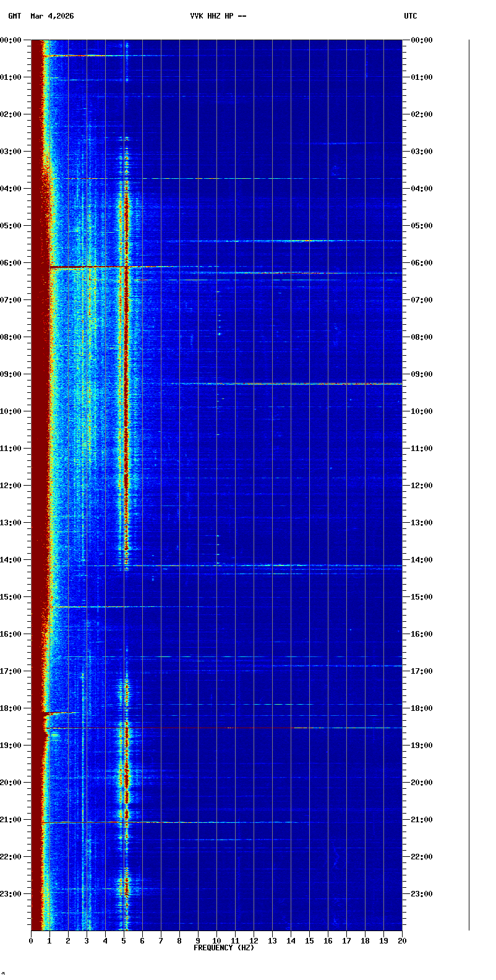Screen dimensions: 496x980
Task: Click the 15:00 label on left axis
Action: [11, 597]
